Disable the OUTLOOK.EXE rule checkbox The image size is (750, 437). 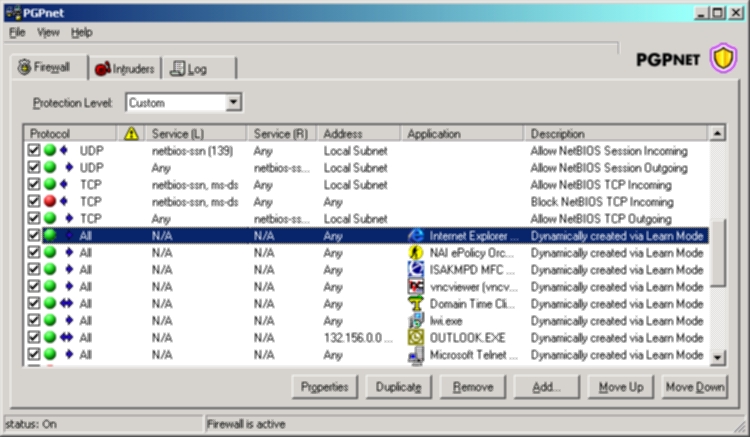(x=33, y=338)
